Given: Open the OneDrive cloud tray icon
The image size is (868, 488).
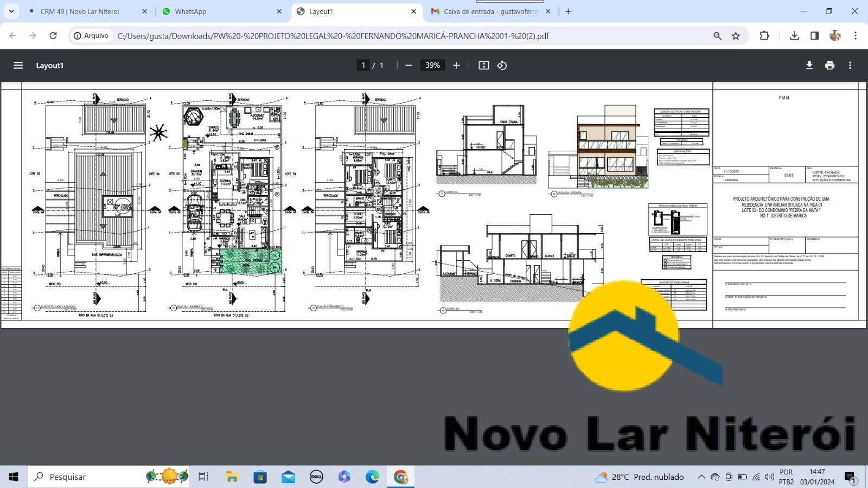Looking at the screenshot, I should pos(715,477).
